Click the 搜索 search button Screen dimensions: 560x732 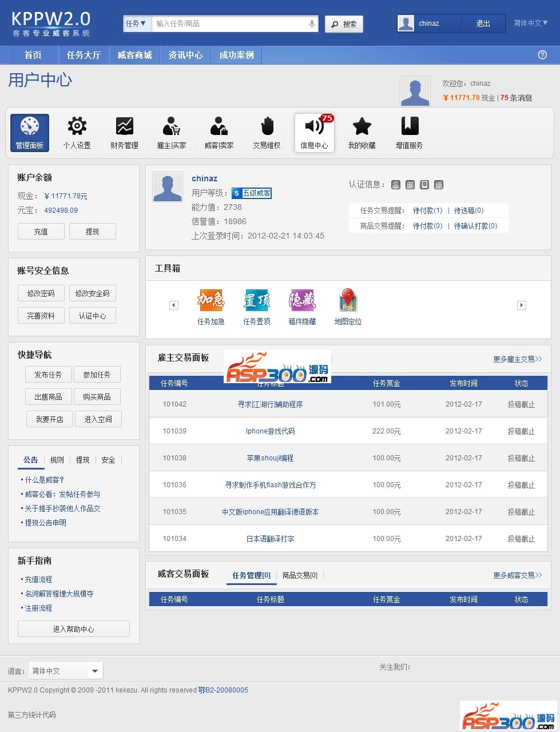pos(344,24)
